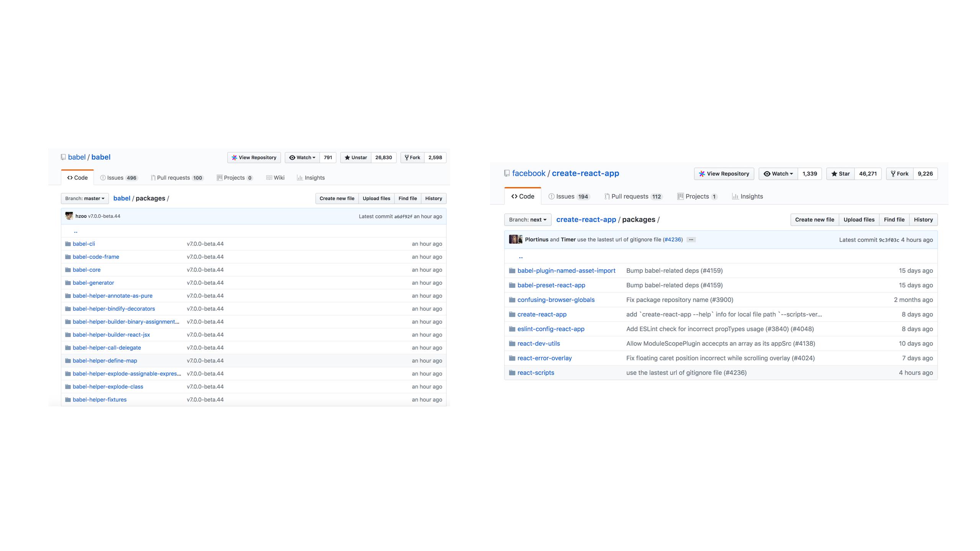980x551 pixels.
Task: Open the react-scripts folder
Action: (x=536, y=373)
